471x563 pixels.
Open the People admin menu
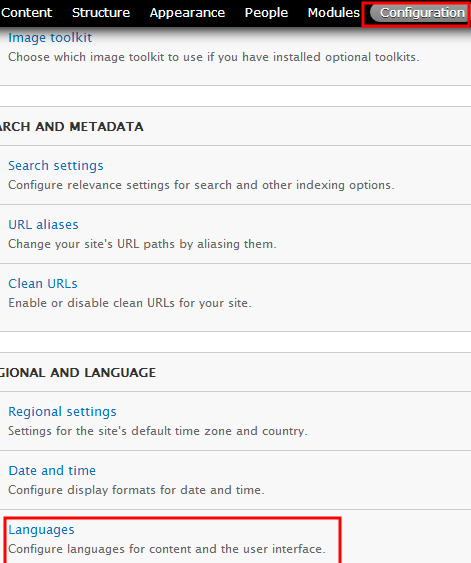[x=266, y=13]
